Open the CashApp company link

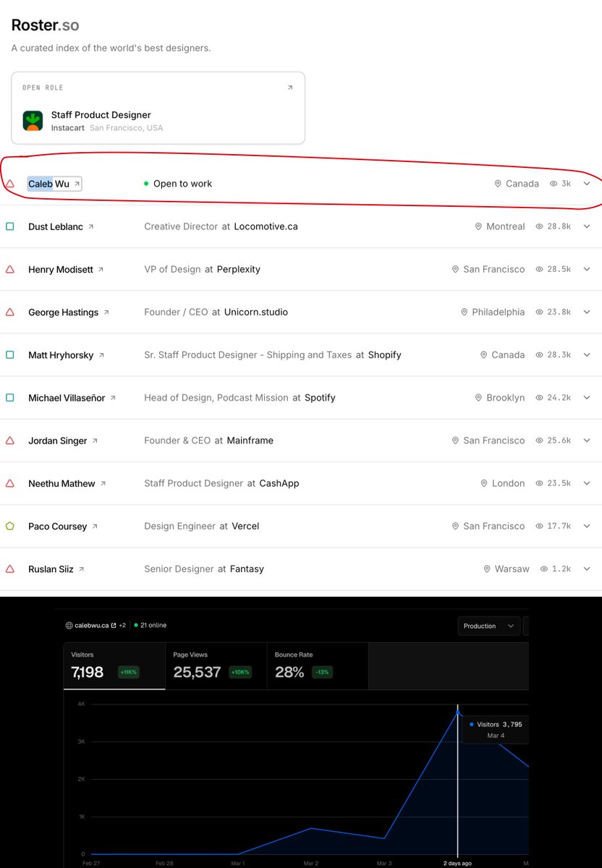coord(279,482)
